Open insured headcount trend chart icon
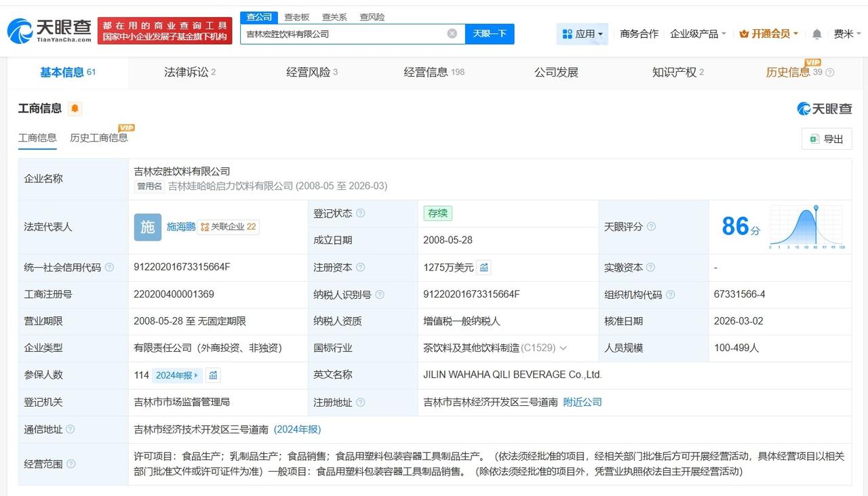868x496 pixels. (213, 375)
